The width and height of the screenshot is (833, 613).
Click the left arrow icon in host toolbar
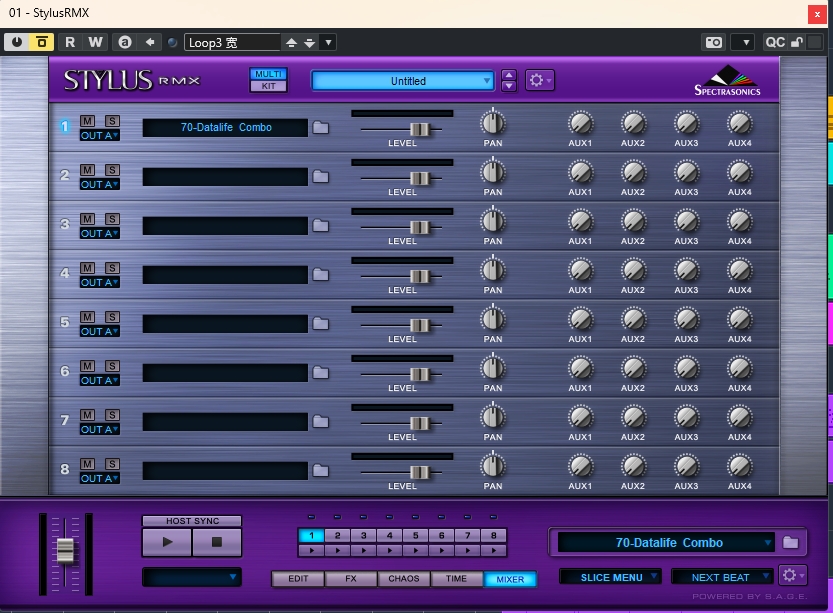(x=150, y=42)
